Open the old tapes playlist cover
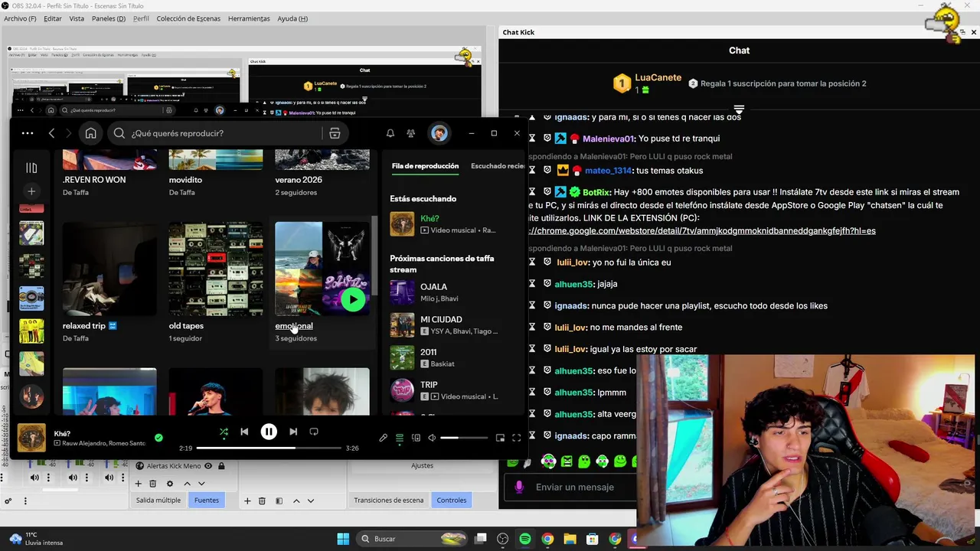The width and height of the screenshot is (980, 551). click(x=216, y=269)
